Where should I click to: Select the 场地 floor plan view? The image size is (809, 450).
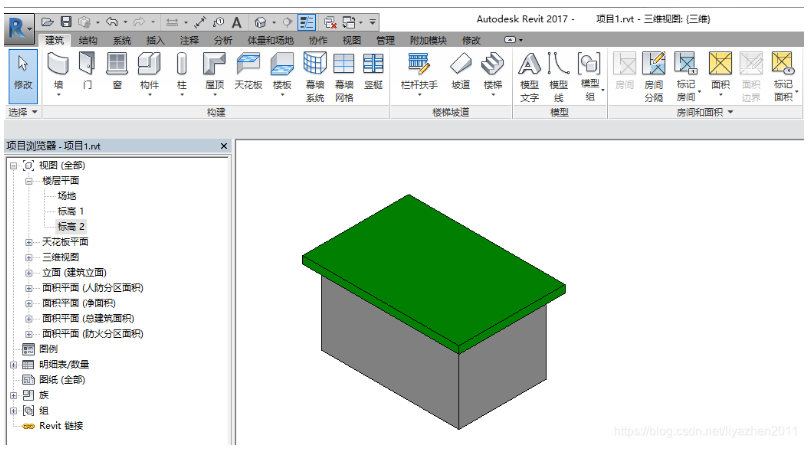pyautogui.click(x=67, y=196)
